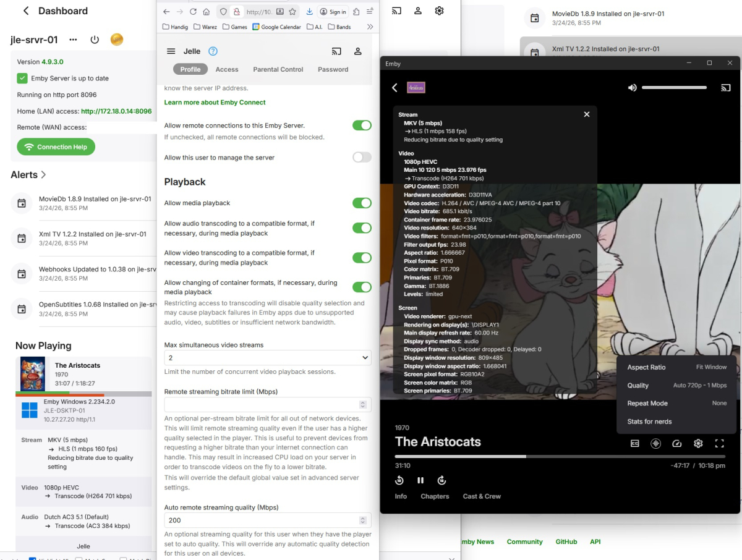Image resolution: width=742 pixels, height=560 pixels.
Task: Open subtitles CC button in player
Action: [x=634, y=443]
